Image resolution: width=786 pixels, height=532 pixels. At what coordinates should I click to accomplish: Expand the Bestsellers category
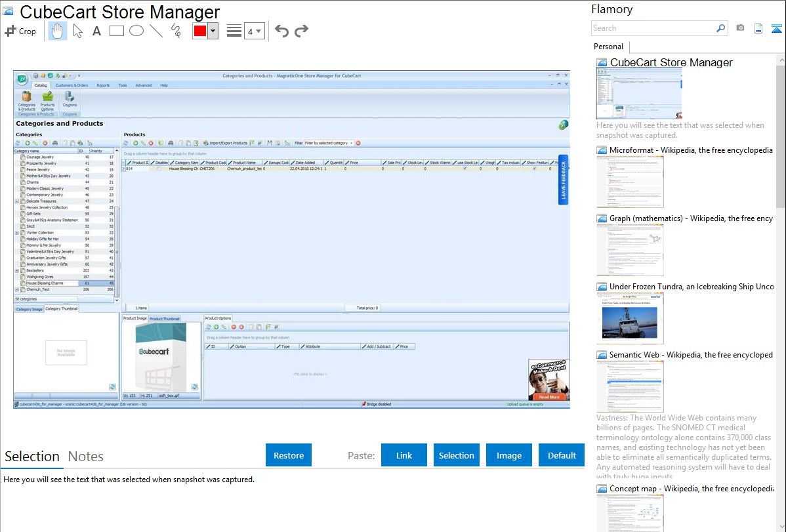[x=17, y=271]
